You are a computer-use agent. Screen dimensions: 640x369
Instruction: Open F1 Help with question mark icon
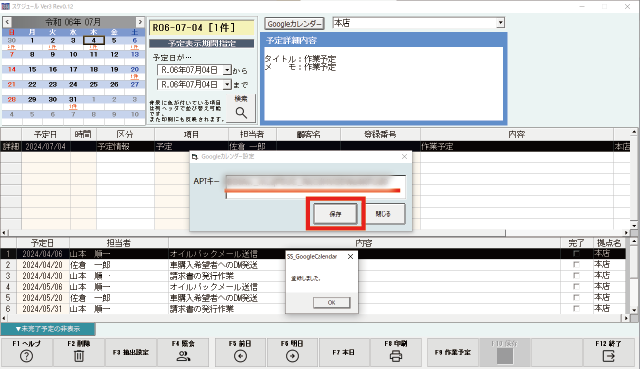[27, 351]
